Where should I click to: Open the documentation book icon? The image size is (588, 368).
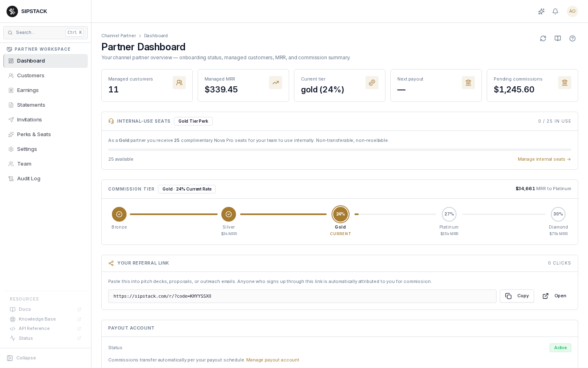pos(558,38)
